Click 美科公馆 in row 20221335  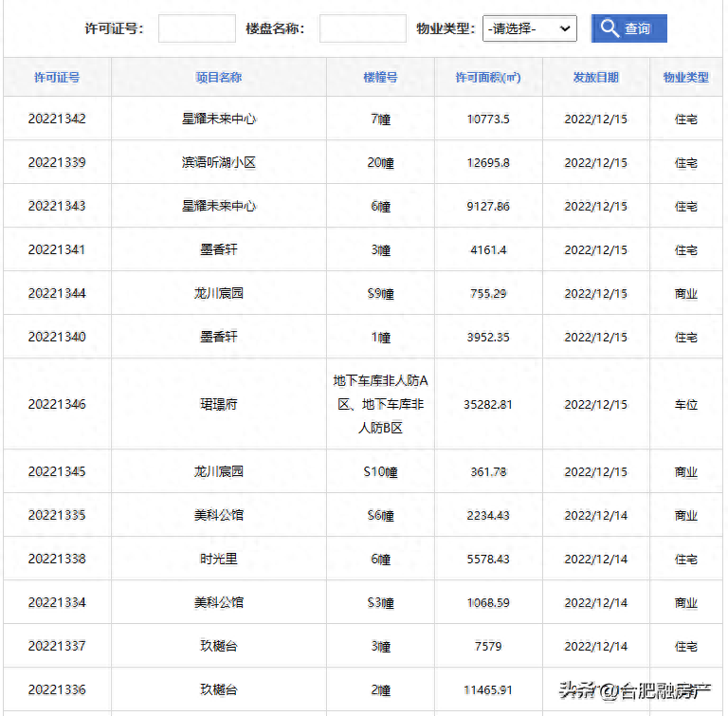pyautogui.click(x=219, y=515)
